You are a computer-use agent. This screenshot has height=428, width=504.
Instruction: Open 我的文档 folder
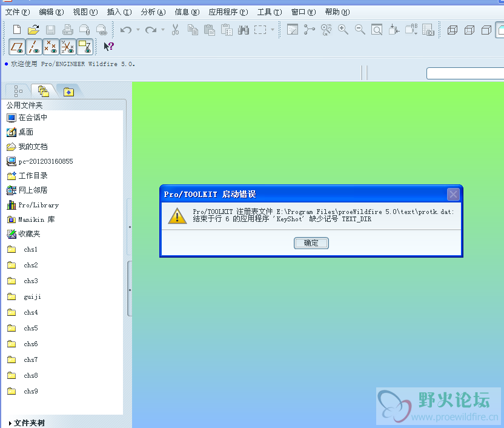27,147
